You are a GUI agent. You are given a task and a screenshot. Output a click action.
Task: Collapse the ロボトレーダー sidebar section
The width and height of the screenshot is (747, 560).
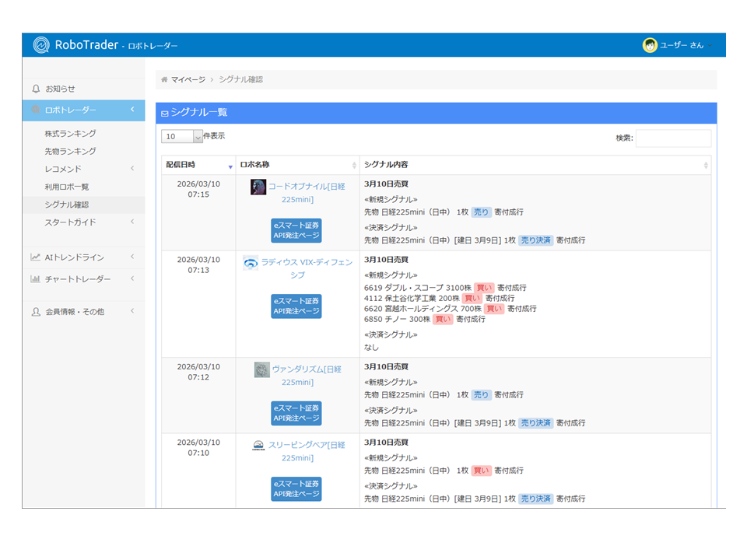(x=132, y=110)
